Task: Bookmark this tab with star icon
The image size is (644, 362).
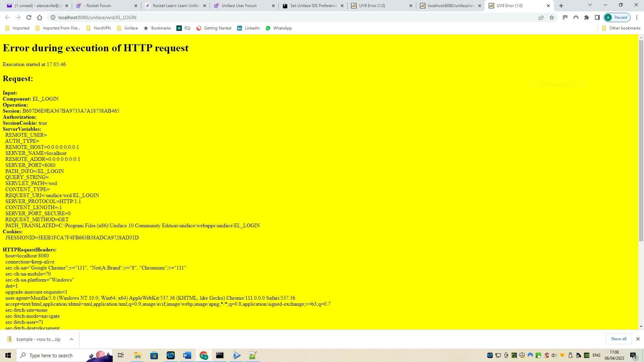Action: click(552, 17)
